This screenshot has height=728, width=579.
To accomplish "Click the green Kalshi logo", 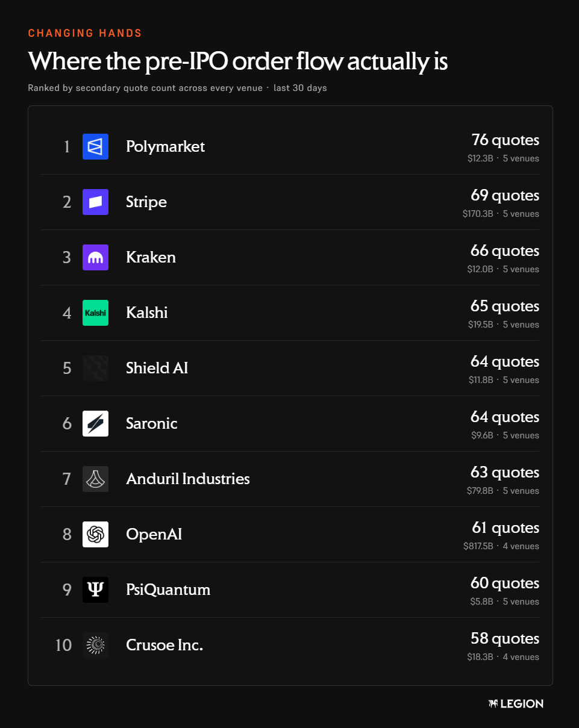I will 95,313.
